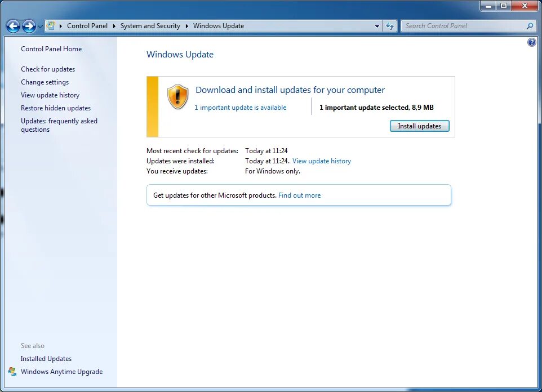Refresh the page with the refresh icon

coord(390,26)
